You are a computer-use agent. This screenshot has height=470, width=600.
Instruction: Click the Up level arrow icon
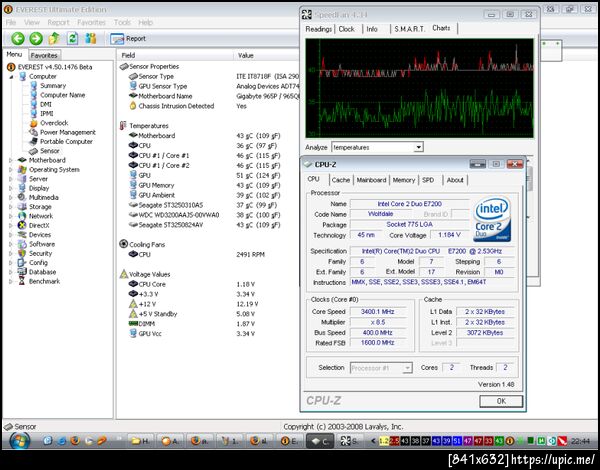[54, 38]
